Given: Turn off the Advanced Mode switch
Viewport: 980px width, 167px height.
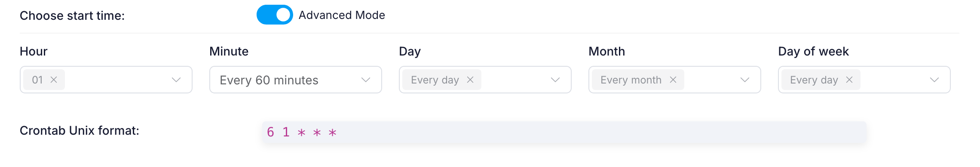Looking at the screenshot, I should [275, 15].
